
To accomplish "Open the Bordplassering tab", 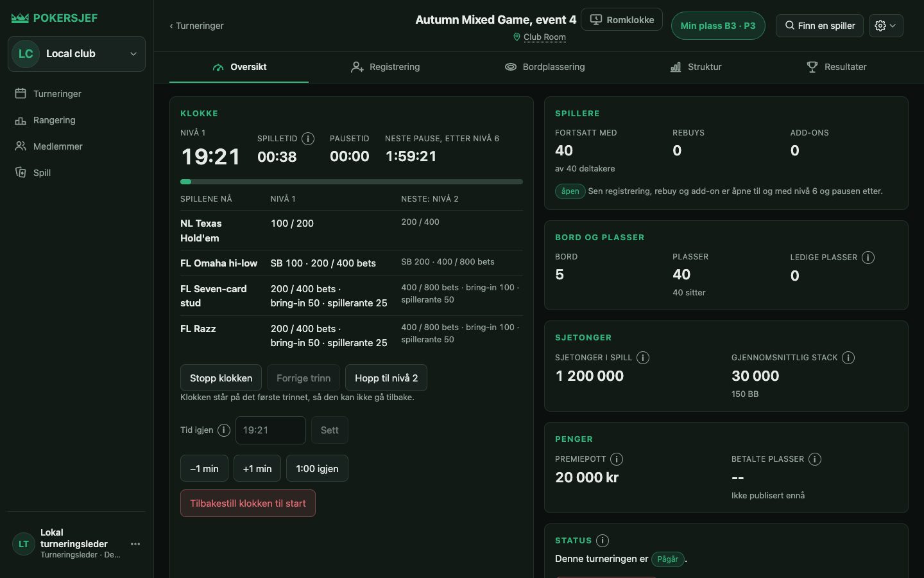I will coord(545,67).
